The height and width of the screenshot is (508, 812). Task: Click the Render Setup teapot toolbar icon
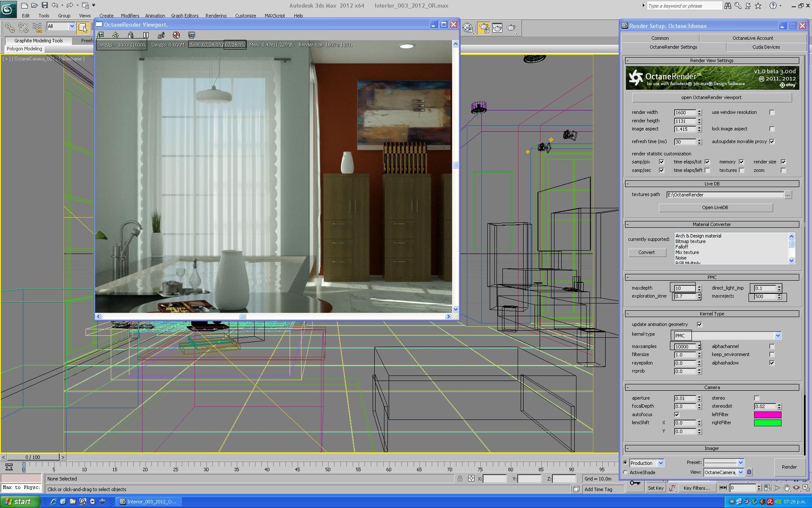tap(483, 28)
